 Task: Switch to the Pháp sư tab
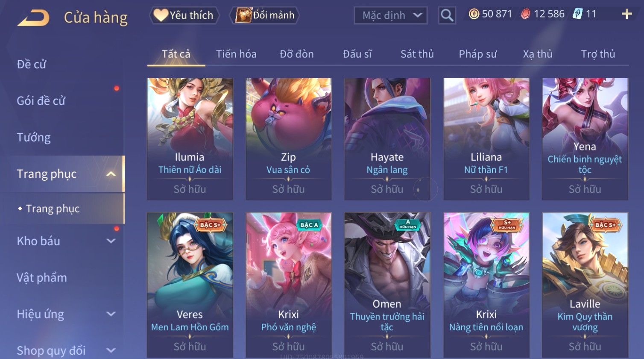[478, 54]
